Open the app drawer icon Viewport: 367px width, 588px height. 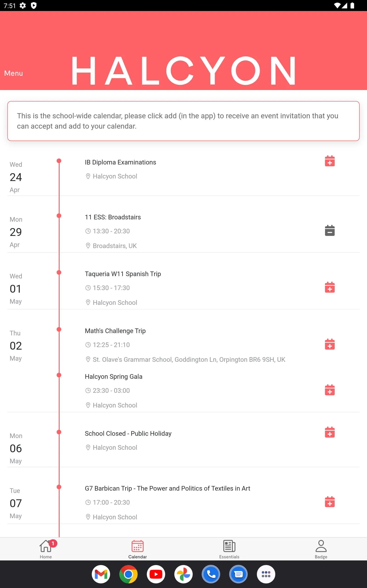click(266, 574)
